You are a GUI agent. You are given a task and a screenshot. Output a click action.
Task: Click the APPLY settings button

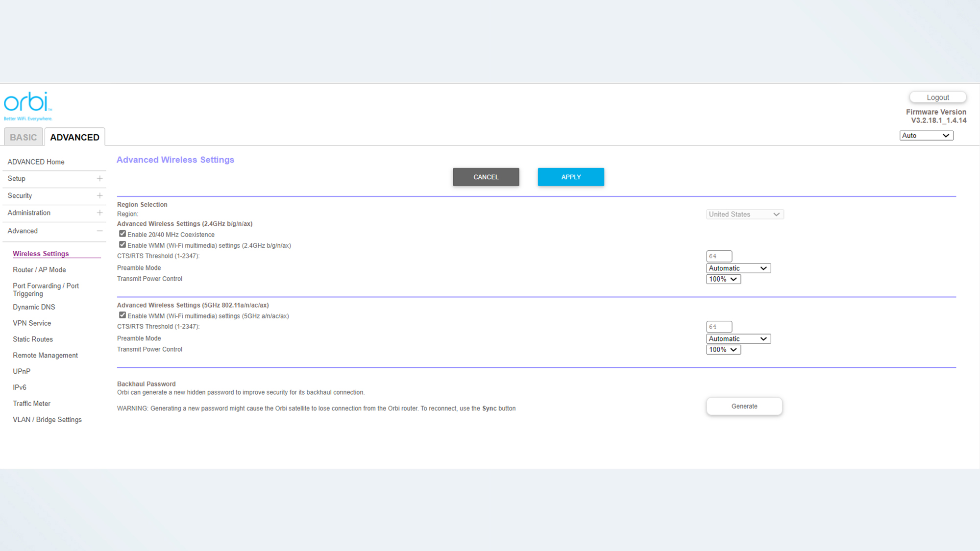[571, 176]
